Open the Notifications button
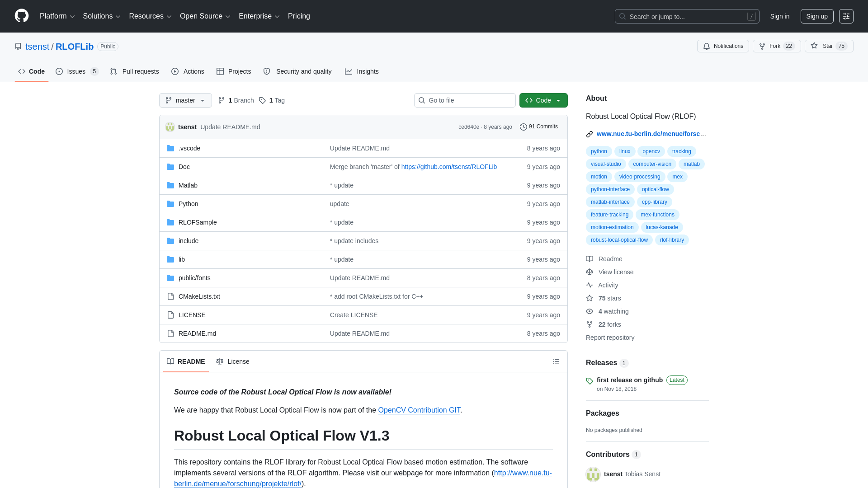The height and width of the screenshot is (488, 868). click(x=723, y=46)
